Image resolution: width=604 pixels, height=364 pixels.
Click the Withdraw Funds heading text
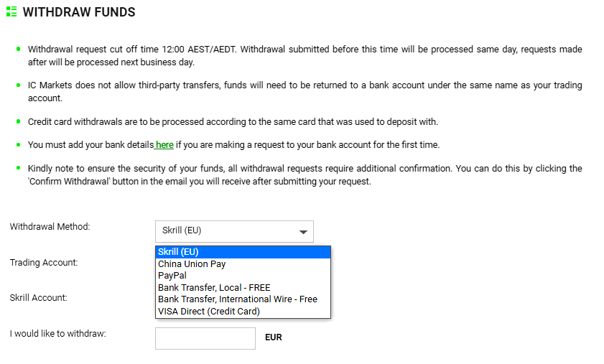79,12
